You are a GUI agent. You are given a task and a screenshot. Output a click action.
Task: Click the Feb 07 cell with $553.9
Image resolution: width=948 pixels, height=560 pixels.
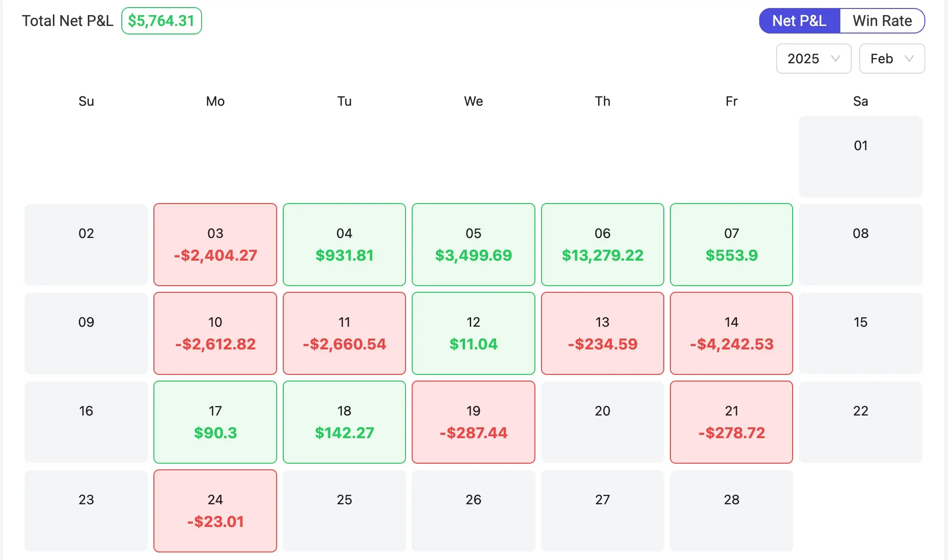(x=731, y=245)
